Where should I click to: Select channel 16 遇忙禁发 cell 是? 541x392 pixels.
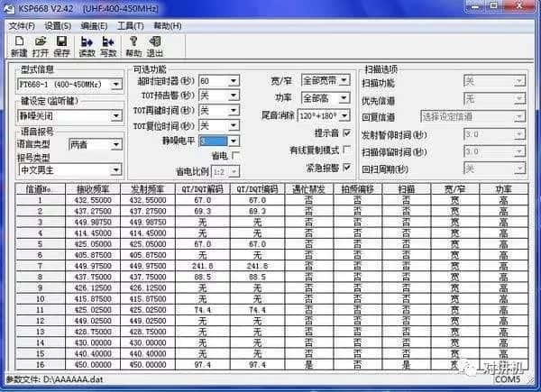308,365
